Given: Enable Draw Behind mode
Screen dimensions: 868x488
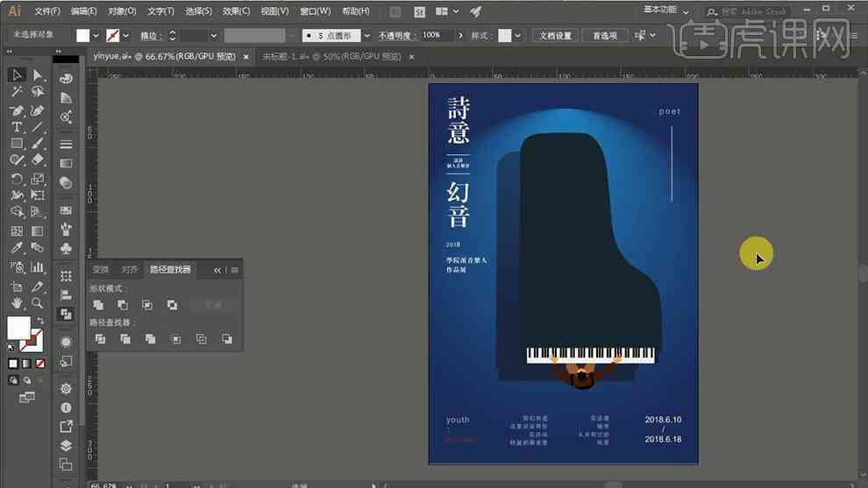Looking at the screenshot, I should tap(26, 380).
